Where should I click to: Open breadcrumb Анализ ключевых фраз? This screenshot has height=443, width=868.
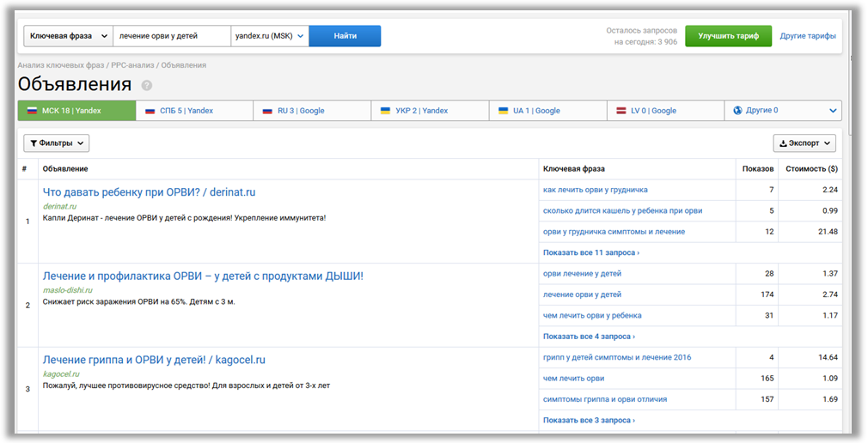pyautogui.click(x=61, y=65)
